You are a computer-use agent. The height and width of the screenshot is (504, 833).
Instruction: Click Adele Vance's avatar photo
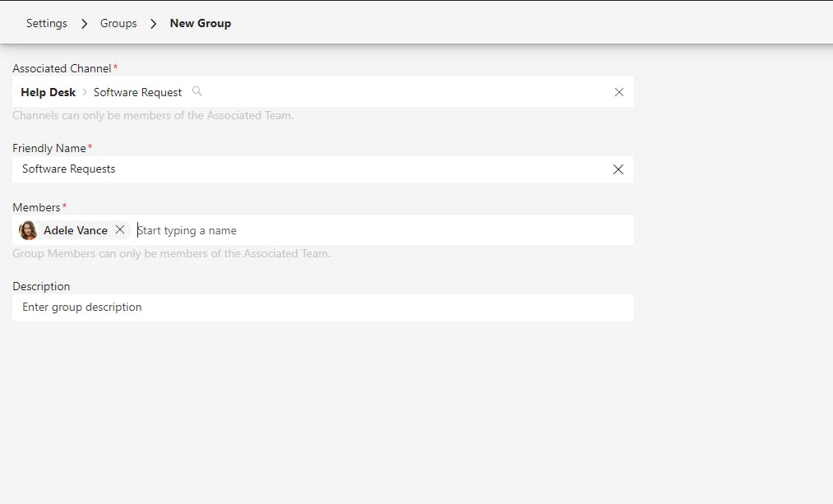(x=29, y=230)
